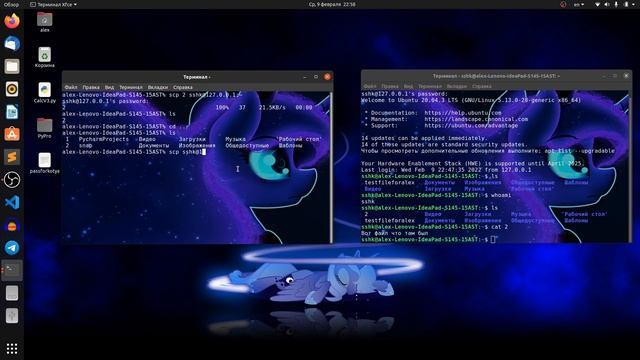Viewport: 640px width, 360px height.
Task: Open the USB device icon in the dock
Action: click(12, 316)
